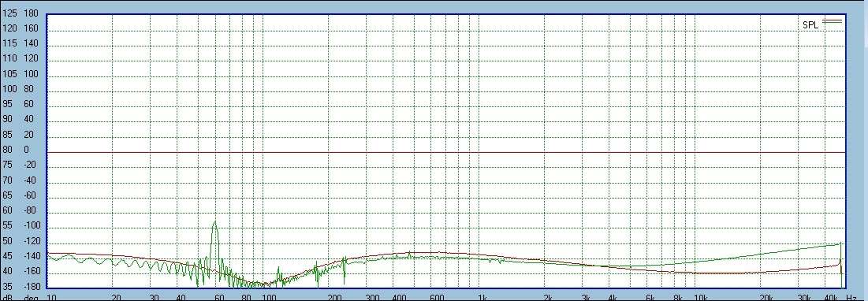The width and height of the screenshot is (868, 301).
Task: Click the 20k frequency axis label
Action: pos(766,297)
